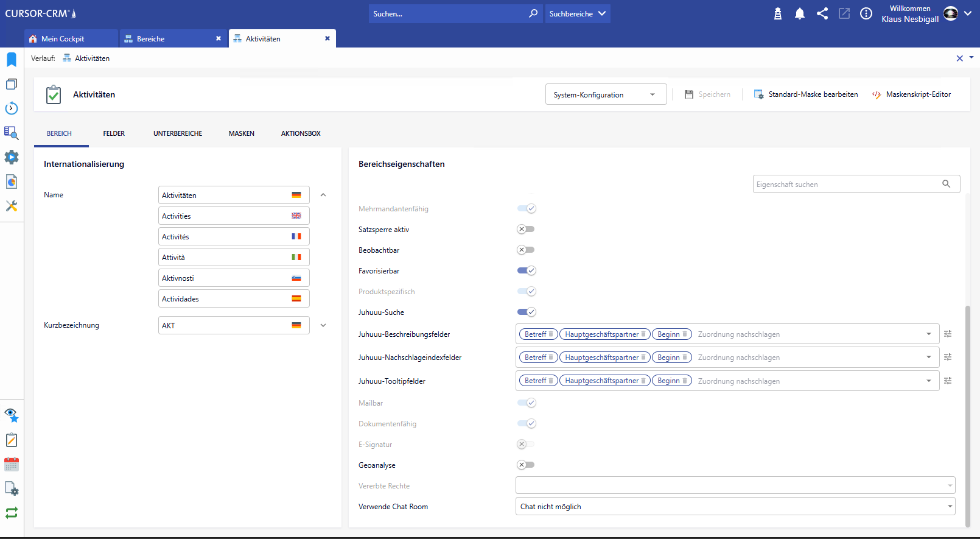Enable the Satzsperre aktiv toggle
This screenshot has height=539, width=980.
[x=526, y=230]
